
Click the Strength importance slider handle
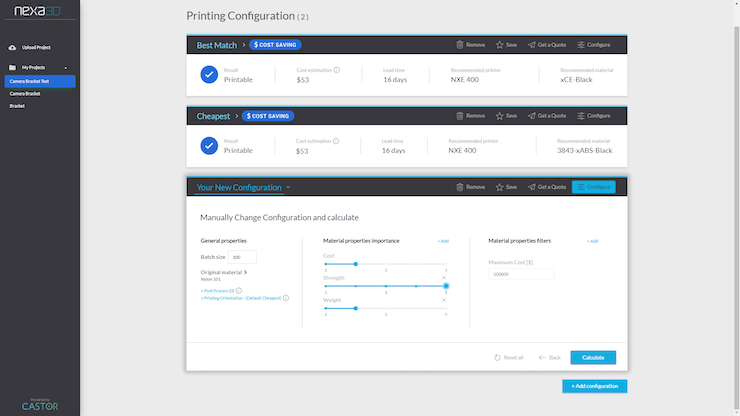(446, 286)
